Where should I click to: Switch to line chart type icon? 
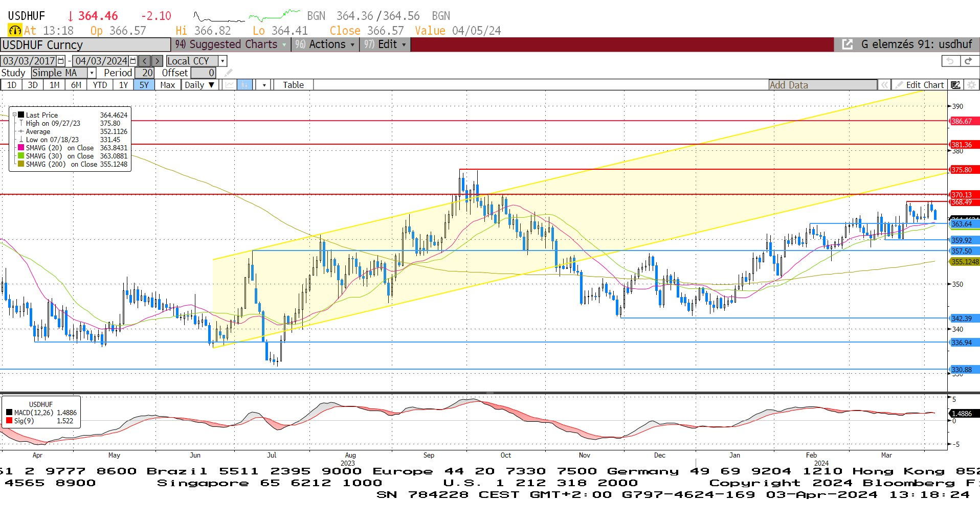(x=230, y=85)
